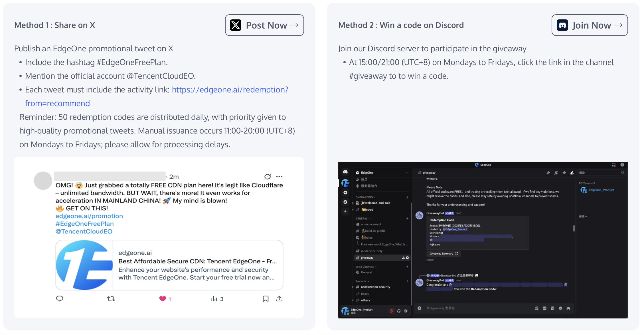644x335 pixels.
Task: Open the tweet's three-dot more menu
Action: tap(279, 176)
